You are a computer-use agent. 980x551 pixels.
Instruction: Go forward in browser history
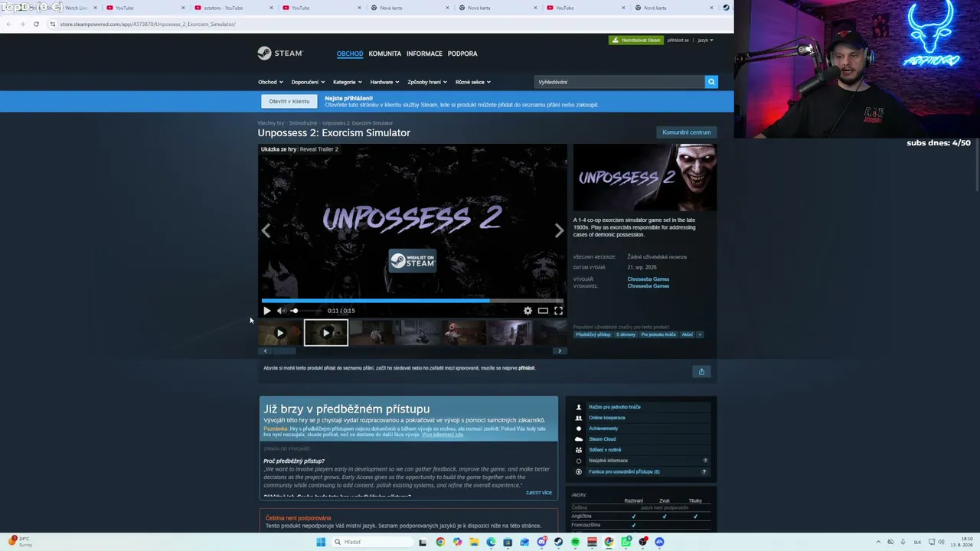coord(22,24)
